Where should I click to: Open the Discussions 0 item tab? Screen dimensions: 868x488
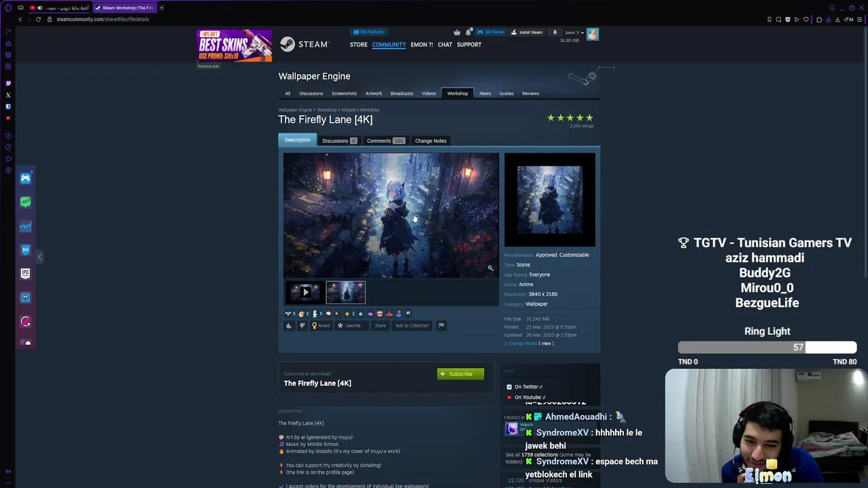point(339,141)
